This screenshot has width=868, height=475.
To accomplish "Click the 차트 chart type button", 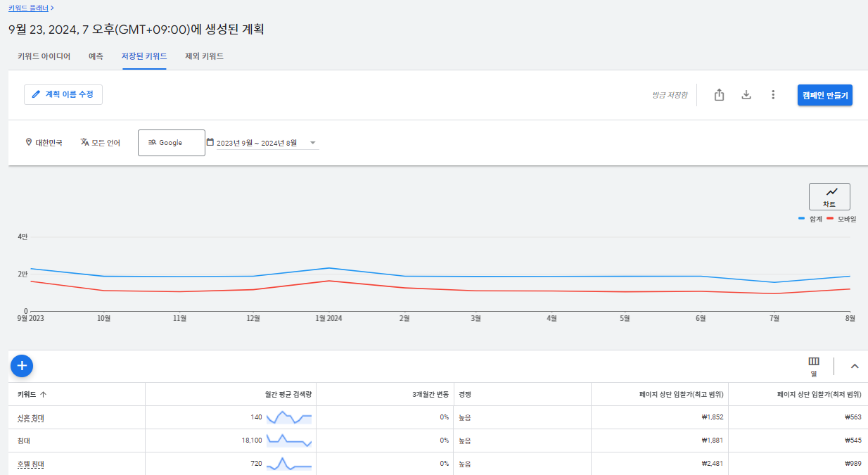I will pyautogui.click(x=829, y=196).
